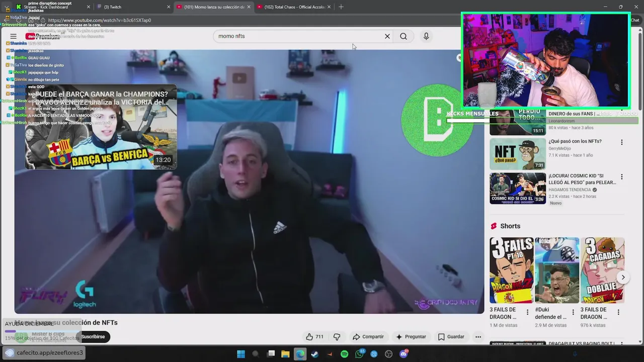
Task: Like the video with thumbs up
Action: click(315, 337)
